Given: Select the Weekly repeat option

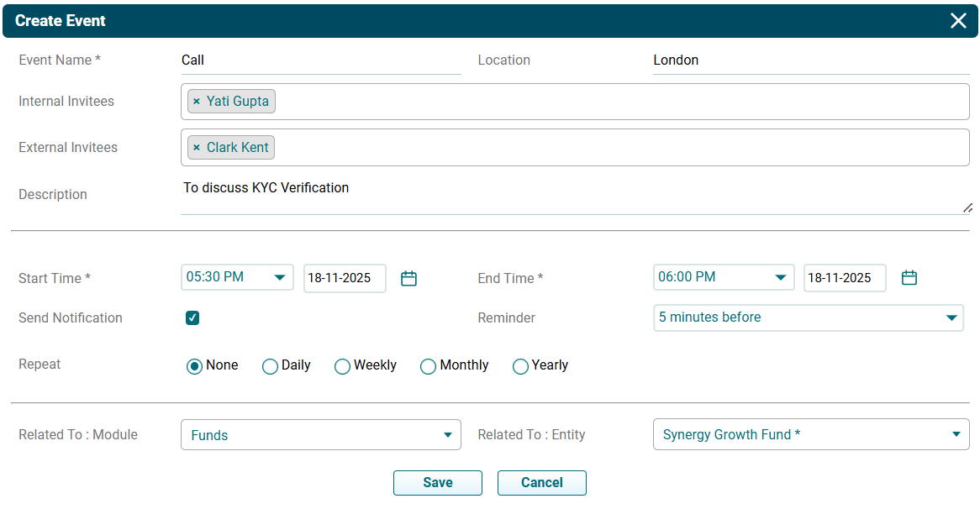Looking at the screenshot, I should coord(342,366).
